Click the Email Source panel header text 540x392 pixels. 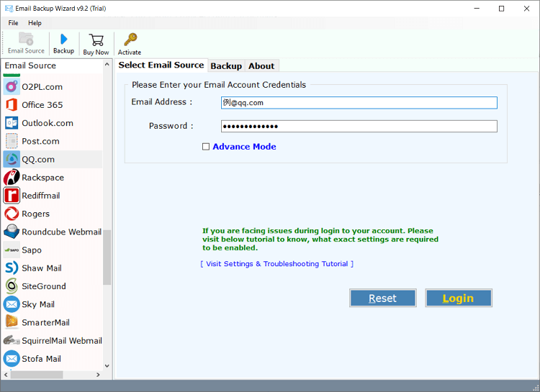[30, 65]
